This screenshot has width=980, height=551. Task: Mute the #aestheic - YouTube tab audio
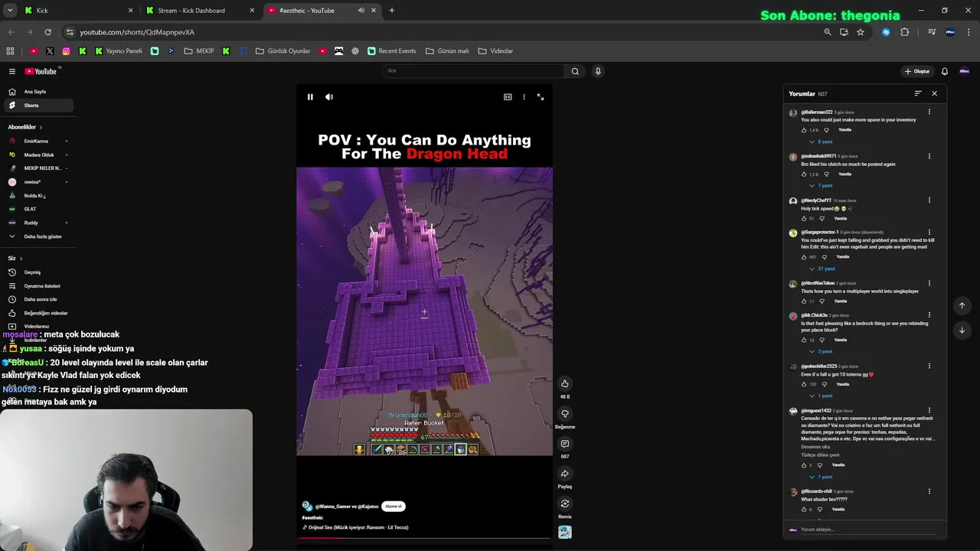(361, 11)
